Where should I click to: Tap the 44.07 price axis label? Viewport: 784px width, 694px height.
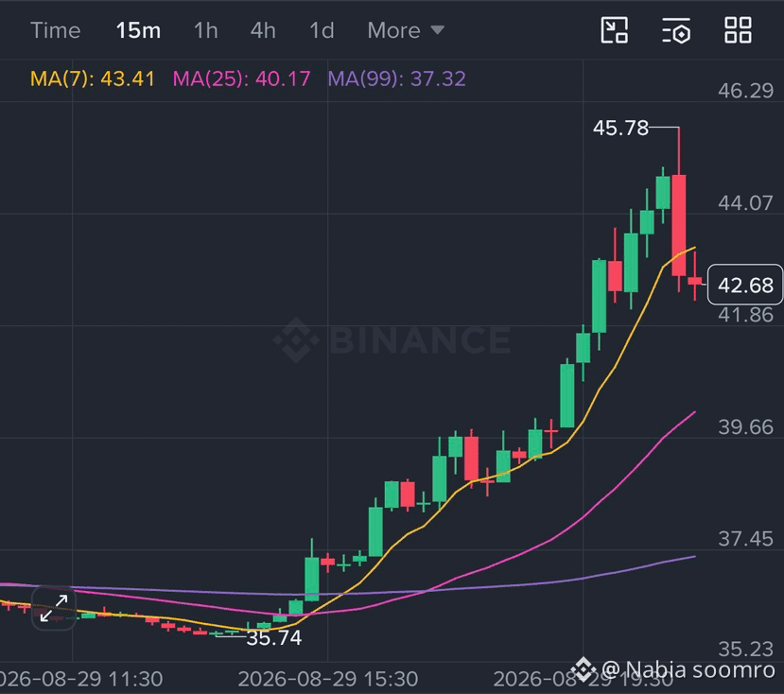click(x=745, y=203)
